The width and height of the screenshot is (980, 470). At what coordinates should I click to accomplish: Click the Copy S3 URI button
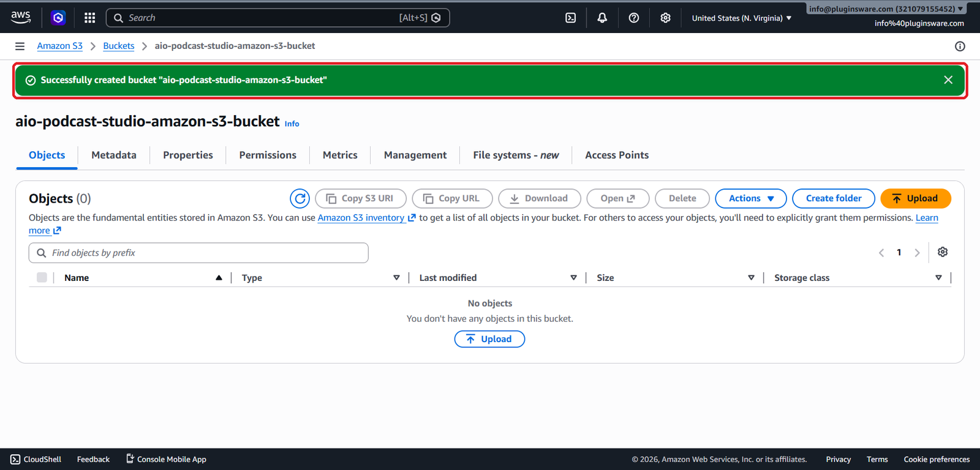click(x=361, y=198)
